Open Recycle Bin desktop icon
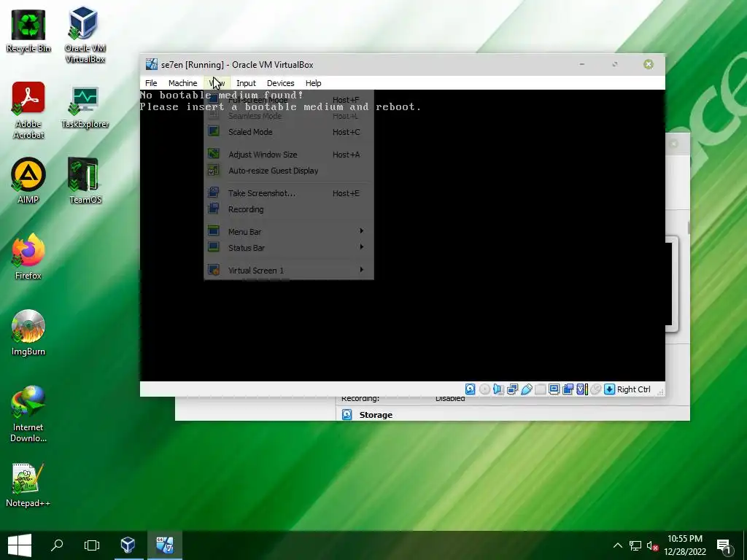 tap(28, 30)
